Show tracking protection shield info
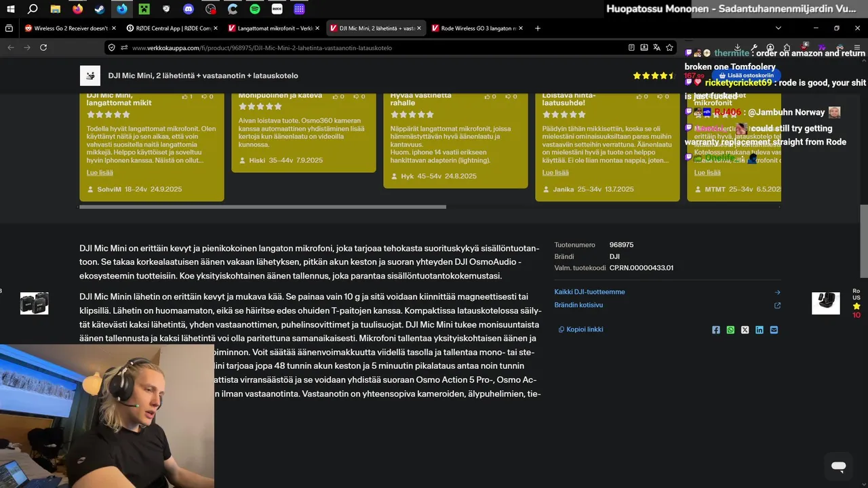This screenshot has height=488, width=868. click(112, 47)
